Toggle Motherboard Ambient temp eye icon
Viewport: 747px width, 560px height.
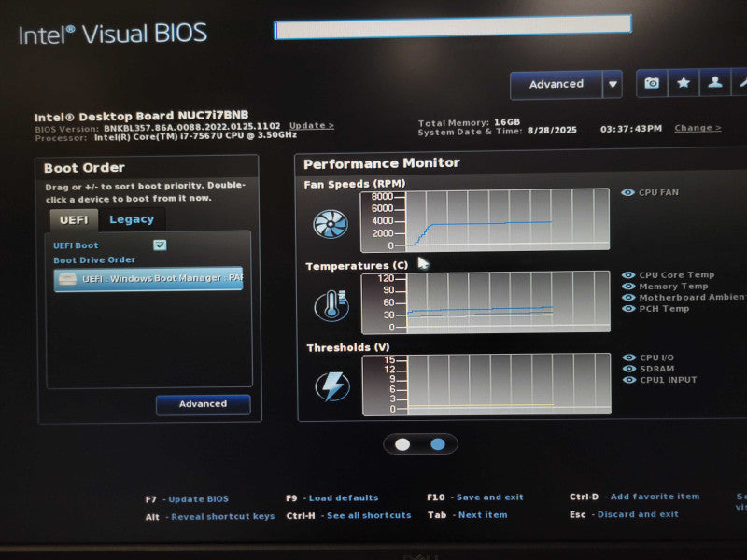628,297
